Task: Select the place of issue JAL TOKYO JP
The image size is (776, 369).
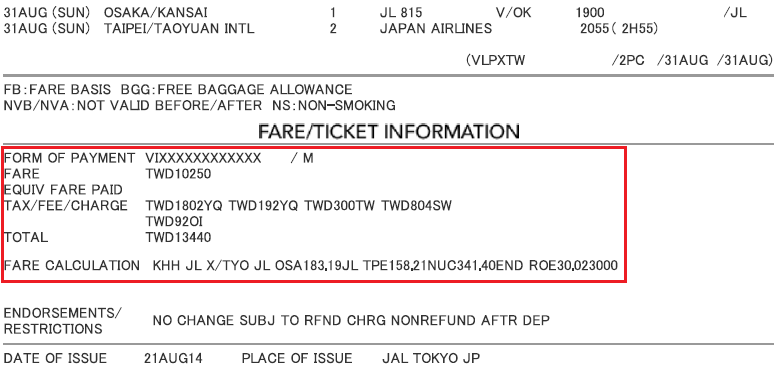Action: (x=431, y=358)
